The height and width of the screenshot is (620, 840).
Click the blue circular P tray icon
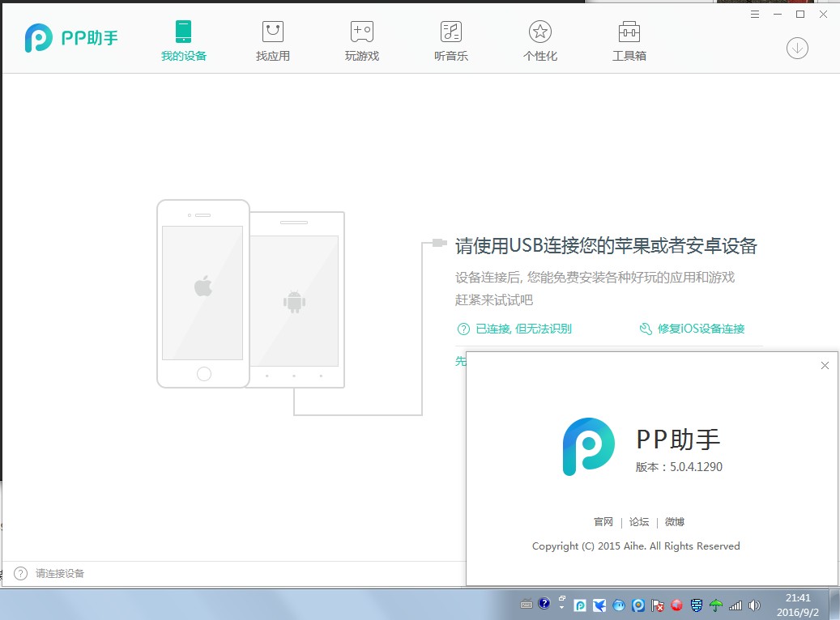pos(638,605)
